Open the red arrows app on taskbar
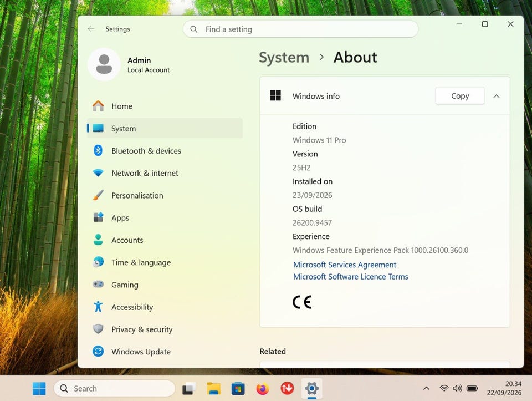532x401 pixels. click(287, 388)
